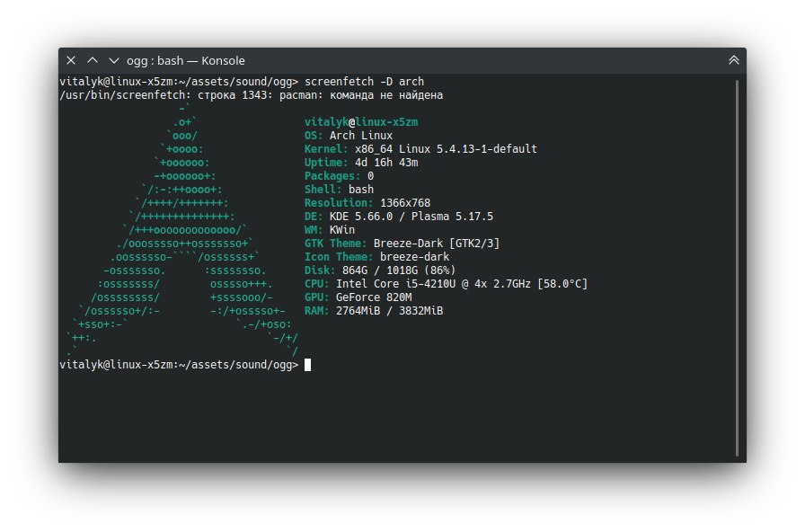The image size is (805, 532).
Task: Click the last prompt 'vitalyk@linux-x5zm:~/assets/sound/ogg>'
Action: [x=179, y=365]
